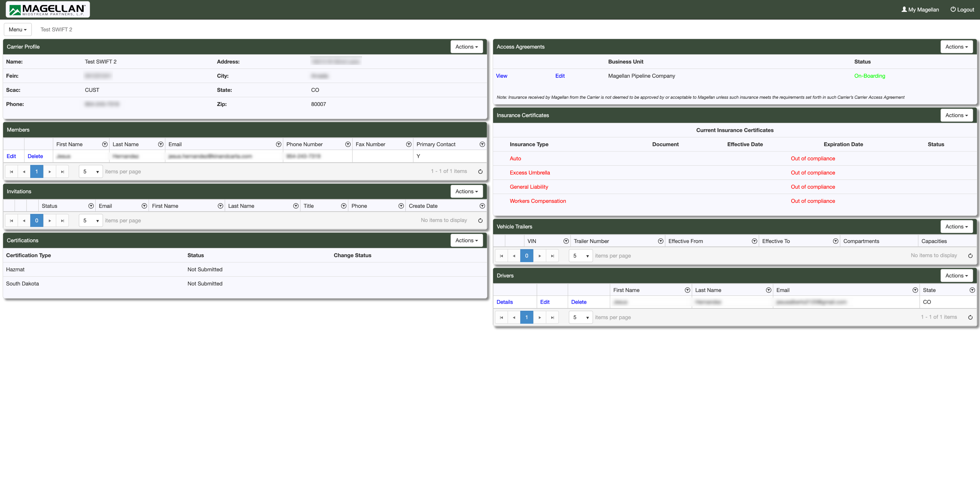Image resolution: width=980 pixels, height=499 pixels.
Task: Click the Magellan Midstream Partners logo
Action: coord(48,10)
